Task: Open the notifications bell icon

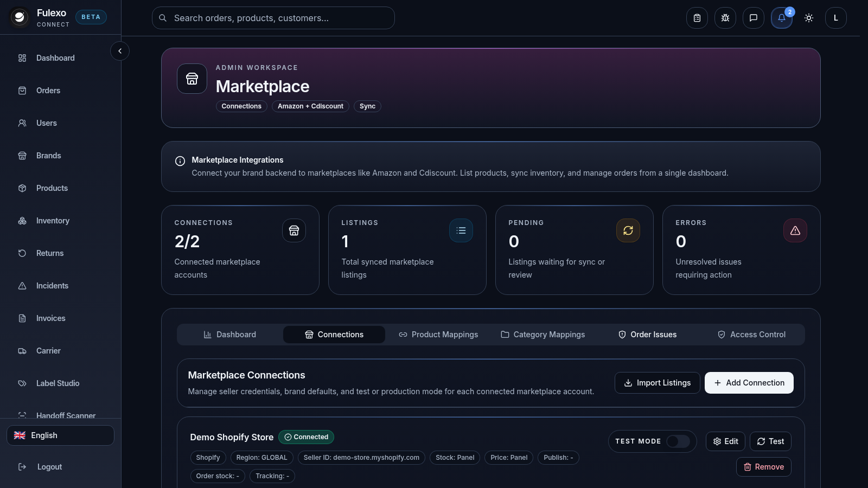Action: pyautogui.click(x=781, y=18)
